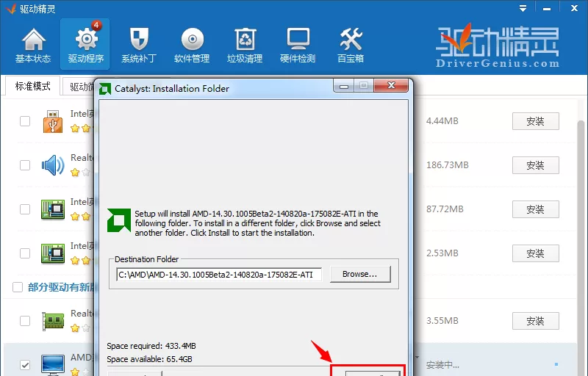Screen dimensions: 588x376
Task: Click Browse to choose destination folder
Action: pos(360,274)
